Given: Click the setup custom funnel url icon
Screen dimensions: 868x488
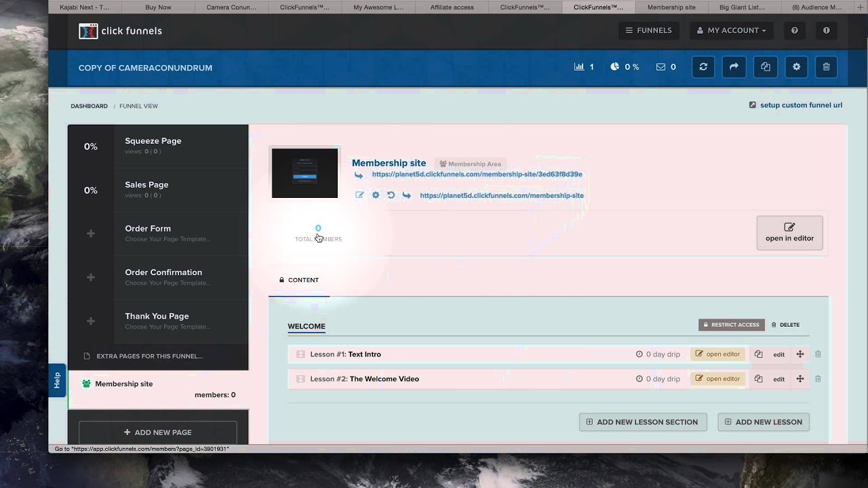Looking at the screenshot, I should [753, 105].
